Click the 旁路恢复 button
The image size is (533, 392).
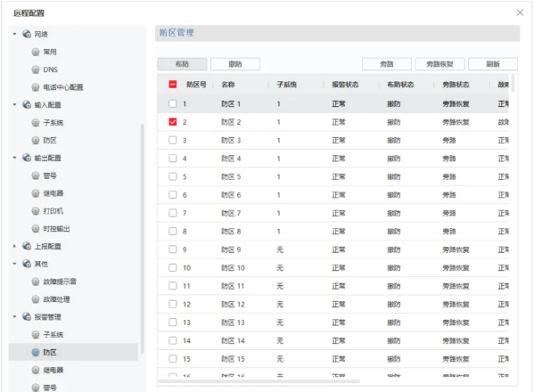440,64
